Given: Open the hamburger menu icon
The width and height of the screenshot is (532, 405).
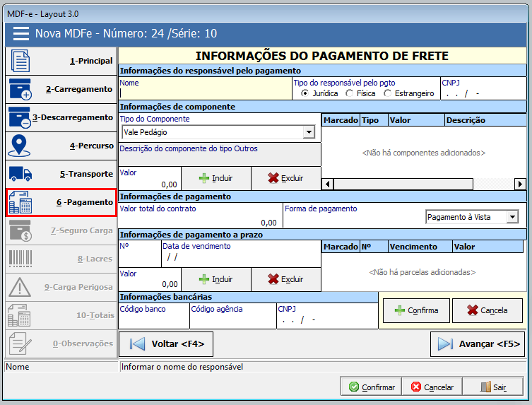Looking at the screenshot, I should click(20, 34).
